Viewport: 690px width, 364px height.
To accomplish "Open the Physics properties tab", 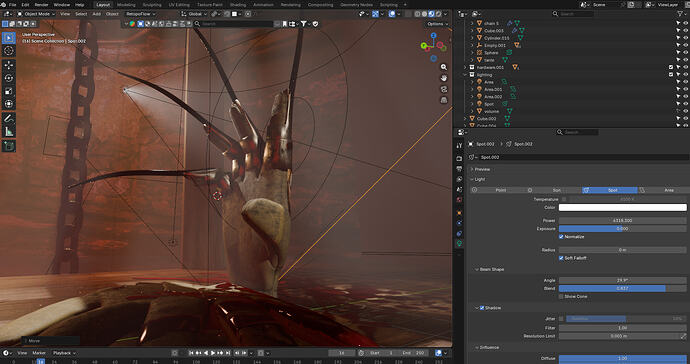I will 459,223.
